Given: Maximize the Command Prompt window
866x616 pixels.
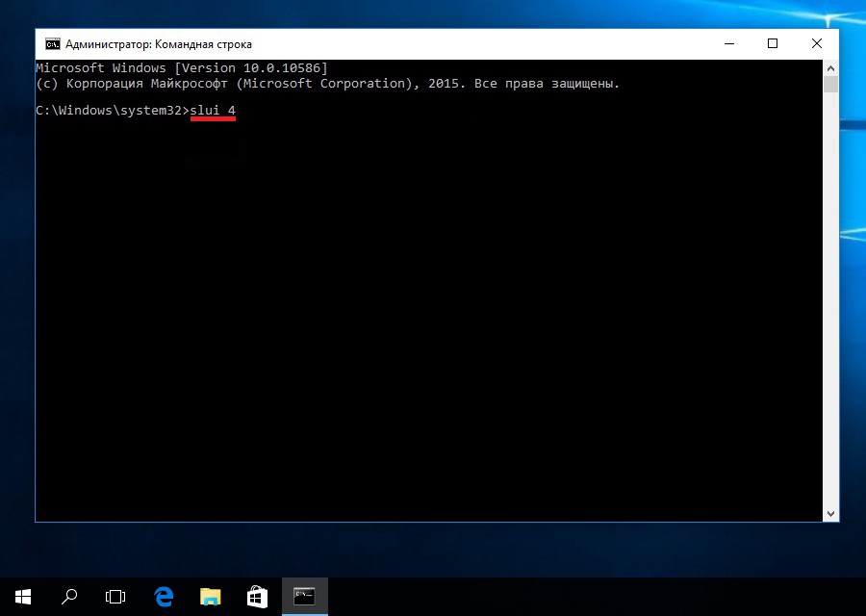Looking at the screenshot, I should pos(773,43).
